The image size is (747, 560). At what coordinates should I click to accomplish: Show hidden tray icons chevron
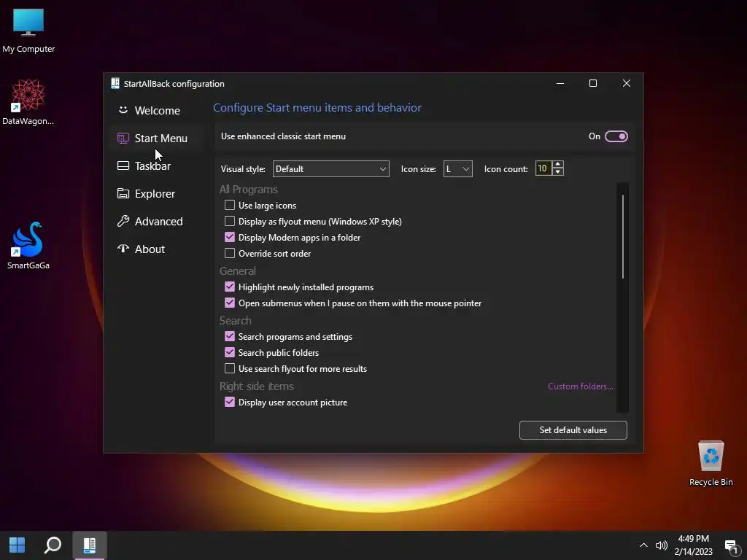tap(643, 545)
